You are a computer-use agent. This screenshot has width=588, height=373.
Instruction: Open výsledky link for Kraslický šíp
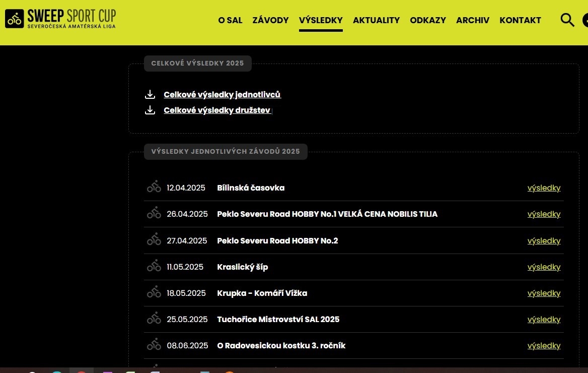[x=544, y=267]
